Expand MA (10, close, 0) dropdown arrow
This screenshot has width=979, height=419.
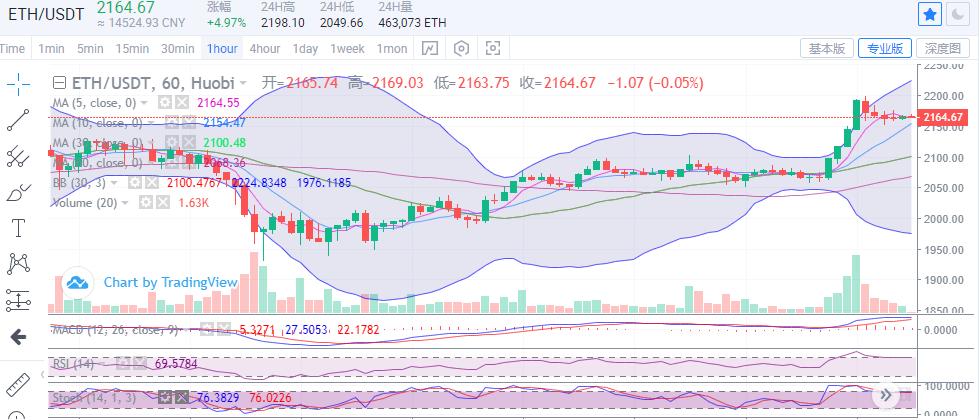[150, 123]
